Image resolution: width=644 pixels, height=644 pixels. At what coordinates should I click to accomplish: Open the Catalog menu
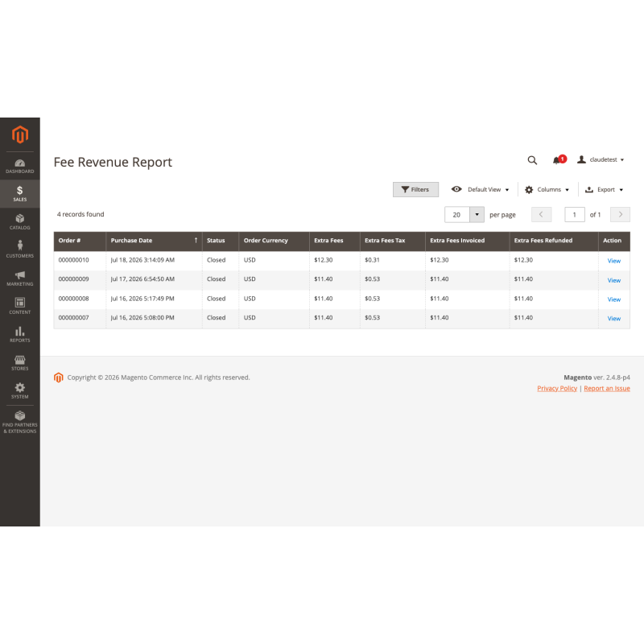tap(19, 222)
